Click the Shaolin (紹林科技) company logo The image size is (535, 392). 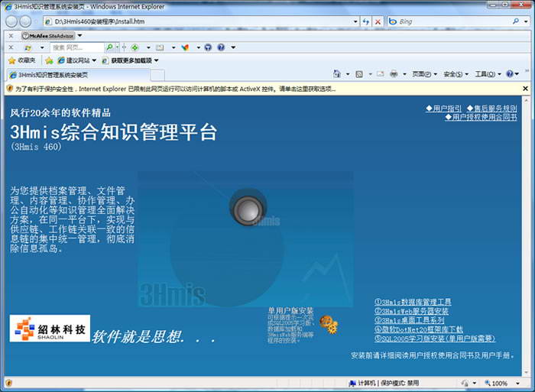click(50, 329)
